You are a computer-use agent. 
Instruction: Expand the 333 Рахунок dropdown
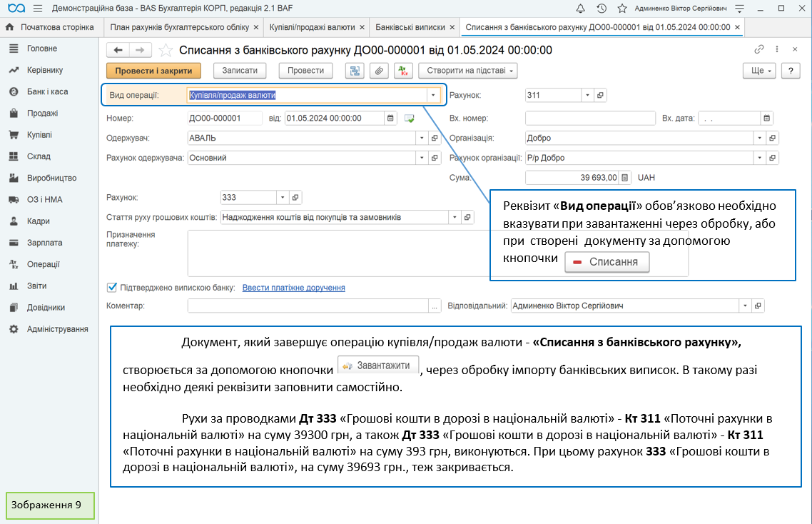click(x=283, y=198)
